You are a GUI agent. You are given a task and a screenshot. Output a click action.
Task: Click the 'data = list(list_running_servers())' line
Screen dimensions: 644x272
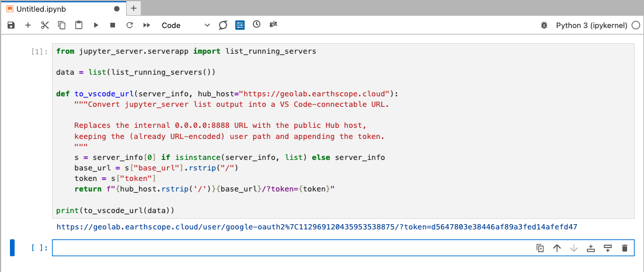[136, 72]
